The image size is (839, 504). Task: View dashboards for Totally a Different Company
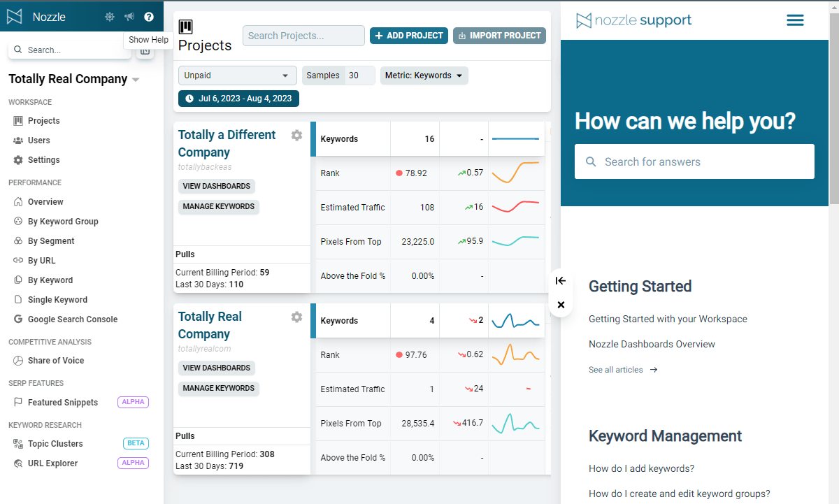tap(217, 187)
